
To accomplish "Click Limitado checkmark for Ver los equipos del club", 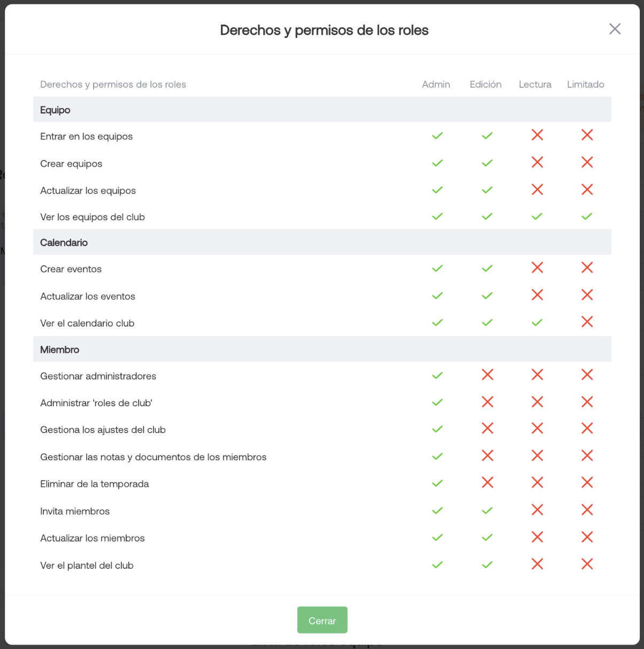I will click(x=587, y=217).
